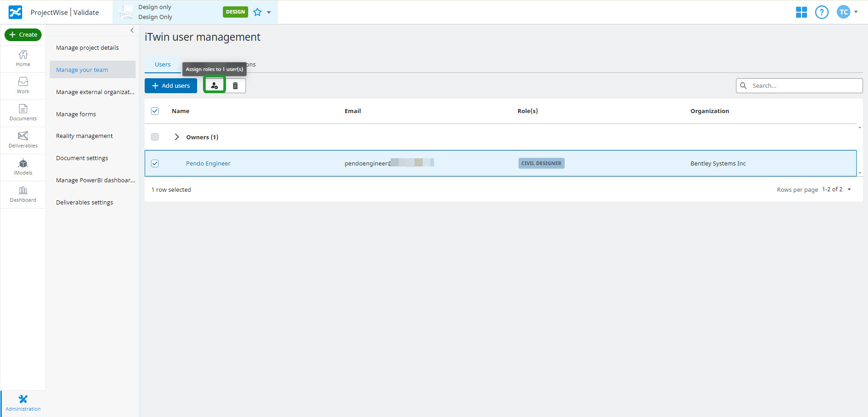868x417 pixels.
Task: Toggle the Owners group checkbox
Action: 155,137
